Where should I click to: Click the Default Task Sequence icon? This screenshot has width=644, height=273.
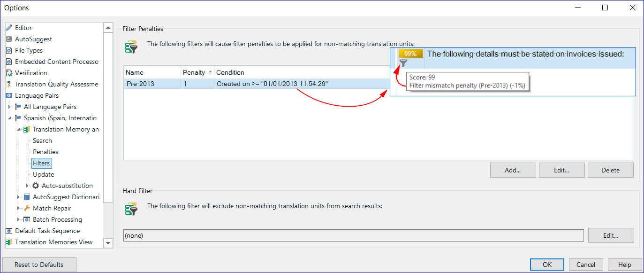[x=9, y=231]
